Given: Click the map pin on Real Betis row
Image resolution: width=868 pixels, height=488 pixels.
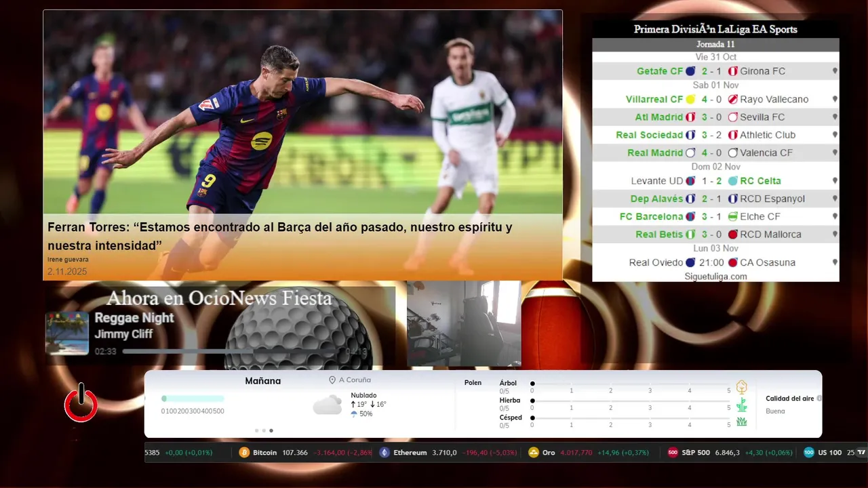Looking at the screenshot, I should tap(835, 235).
